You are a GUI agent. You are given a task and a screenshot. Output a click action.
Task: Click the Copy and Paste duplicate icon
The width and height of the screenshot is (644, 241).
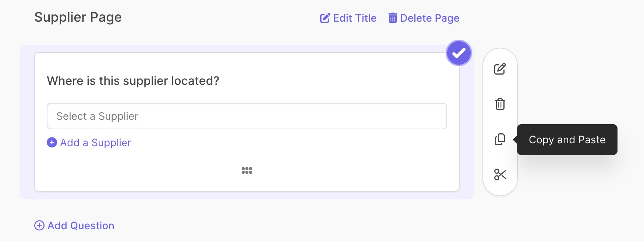point(500,139)
